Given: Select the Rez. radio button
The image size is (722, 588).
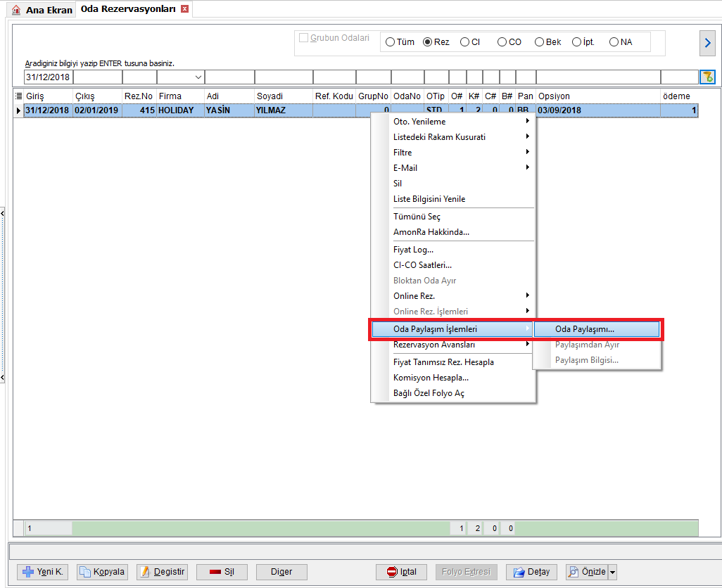Looking at the screenshot, I should tap(427, 42).
